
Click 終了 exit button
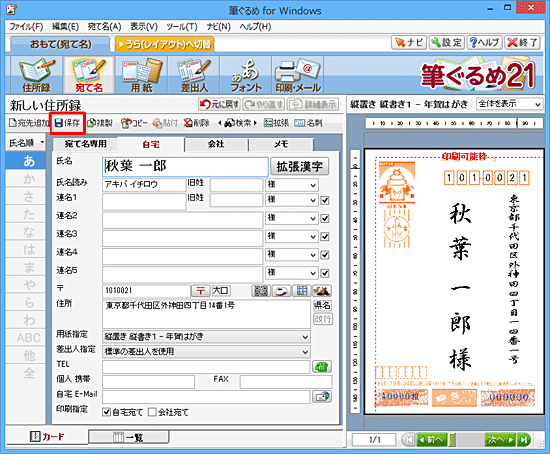(x=522, y=42)
